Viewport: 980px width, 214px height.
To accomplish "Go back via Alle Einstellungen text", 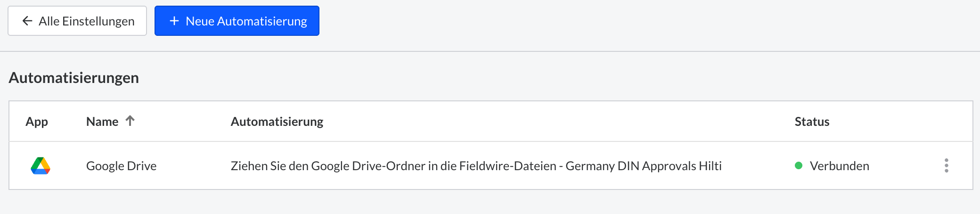I will click(87, 21).
